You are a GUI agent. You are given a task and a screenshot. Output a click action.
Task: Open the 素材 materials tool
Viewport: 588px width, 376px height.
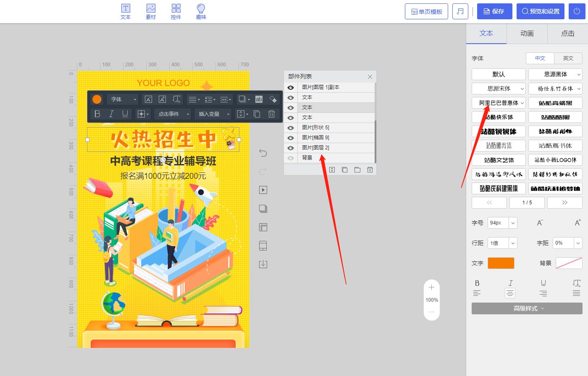click(151, 12)
